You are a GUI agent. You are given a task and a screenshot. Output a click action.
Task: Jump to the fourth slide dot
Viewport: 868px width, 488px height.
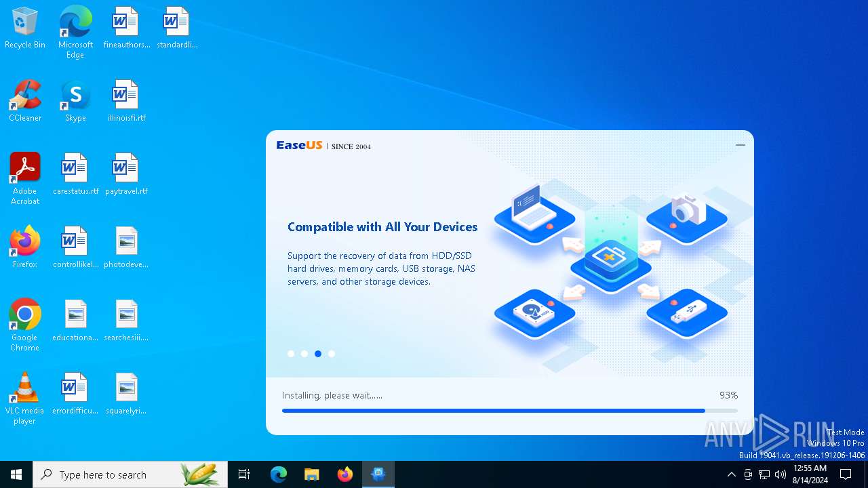332,354
